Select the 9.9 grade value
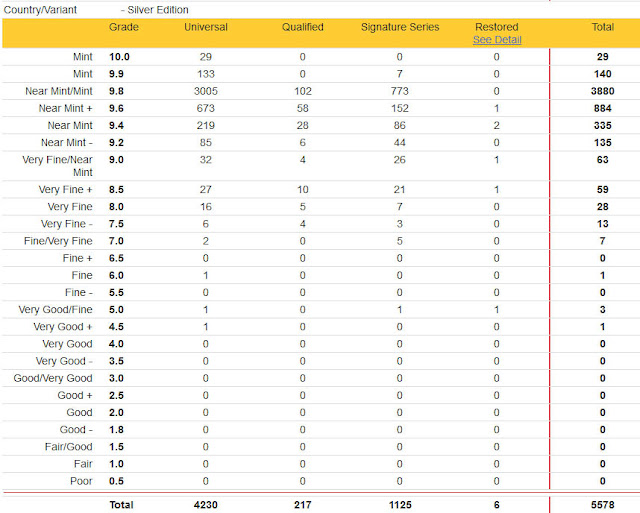Screen dimensions: 640x513 coord(116,74)
